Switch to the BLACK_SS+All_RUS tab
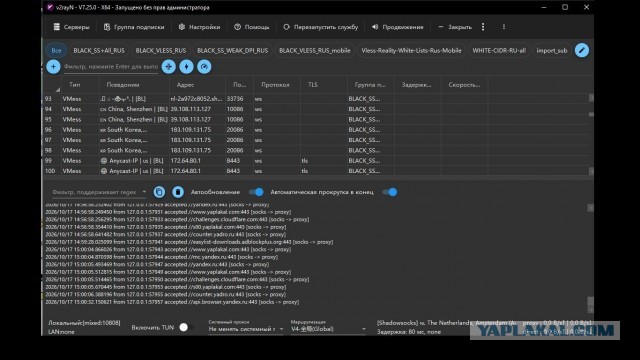This screenshot has width=640, height=360. (x=99, y=51)
